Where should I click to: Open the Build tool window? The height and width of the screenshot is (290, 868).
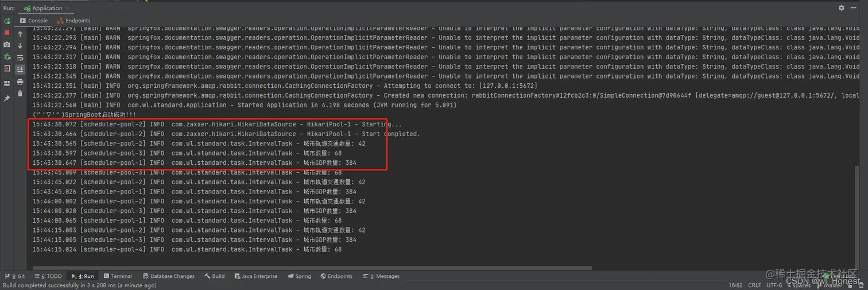(215, 276)
